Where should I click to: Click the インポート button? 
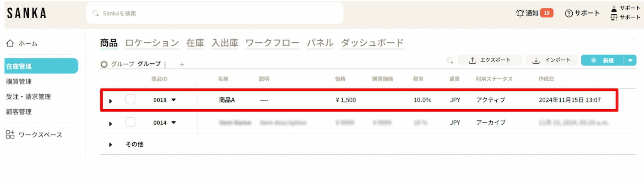coord(551,61)
